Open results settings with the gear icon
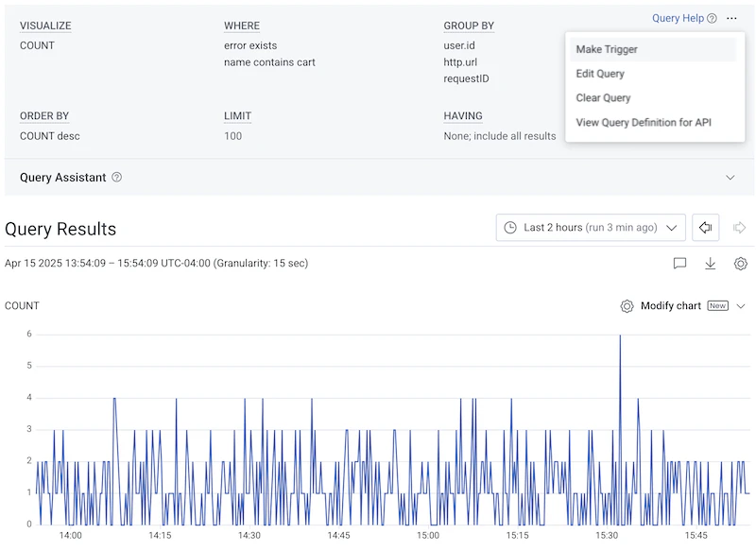The height and width of the screenshot is (551, 756). point(738,264)
